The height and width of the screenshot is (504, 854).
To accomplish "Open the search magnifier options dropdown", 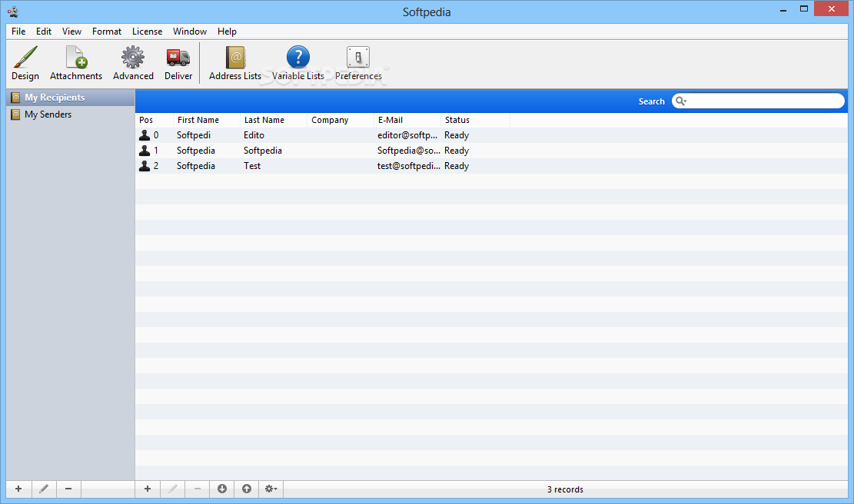I will point(681,101).
